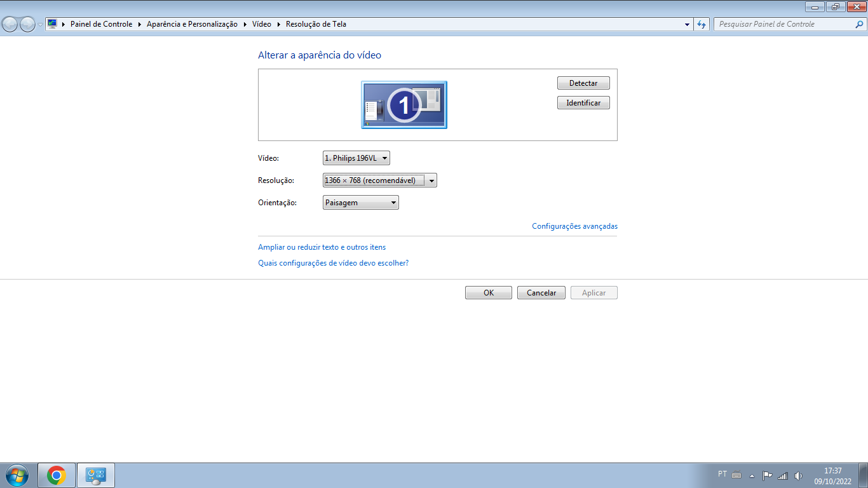This screenshot has width=868, height=488.
Task: Click the forward navigation arrow
Action: (x=27, y=24)
